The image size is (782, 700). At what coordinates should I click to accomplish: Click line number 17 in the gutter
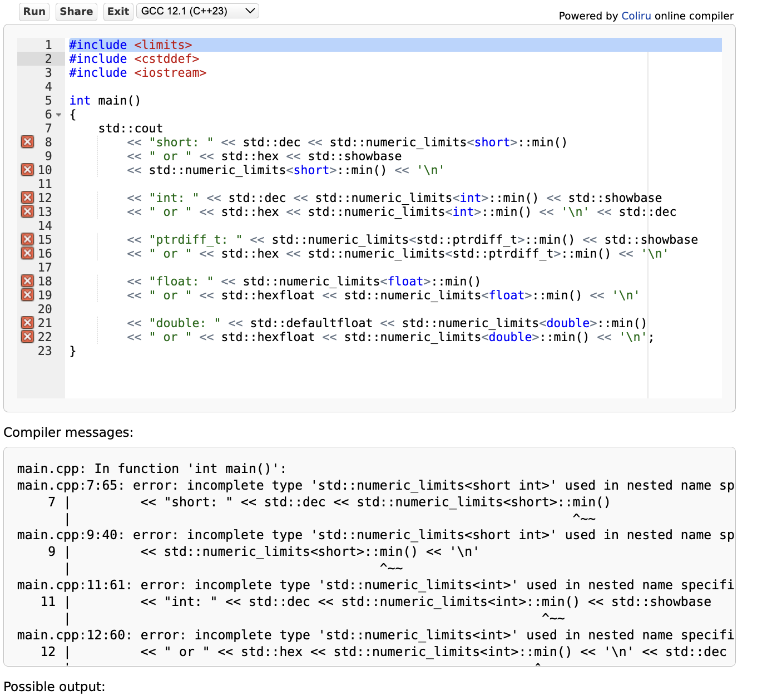pos(45,267)
